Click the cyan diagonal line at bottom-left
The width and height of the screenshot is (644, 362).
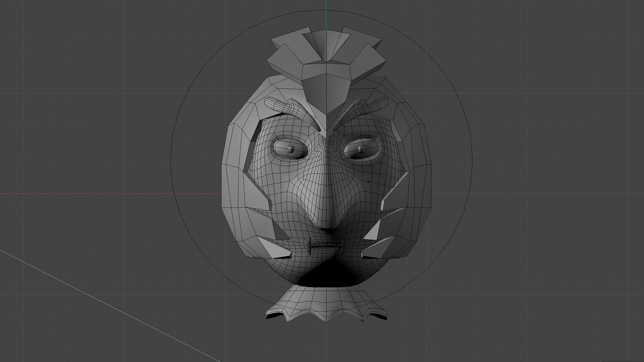101,302
